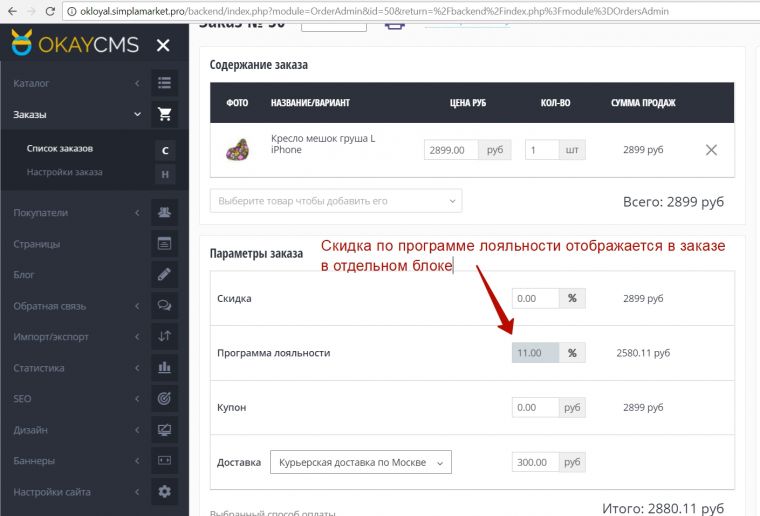Viewport: 760px width, 516px height.
Task: Click the customers group icon
Action: coord(164,212)
